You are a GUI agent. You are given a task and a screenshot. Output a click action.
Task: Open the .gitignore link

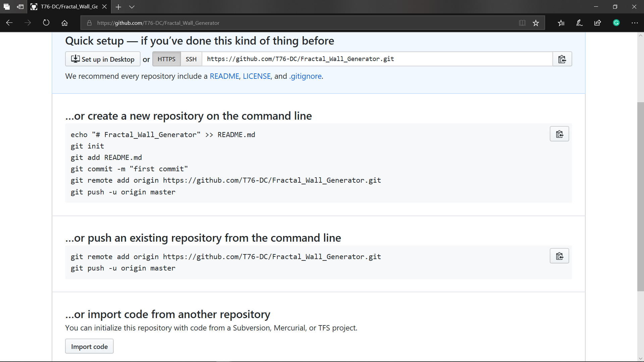tap(305, 76)
